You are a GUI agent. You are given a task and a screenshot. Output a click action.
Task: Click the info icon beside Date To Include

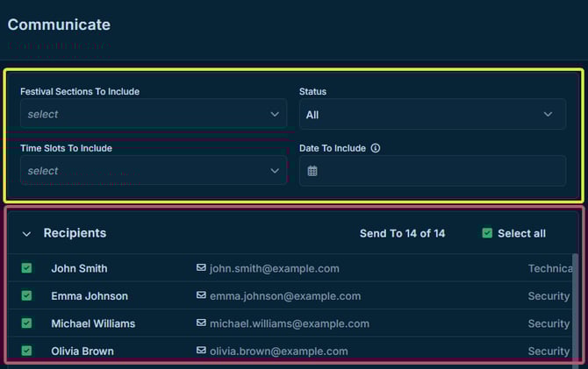coord(376,148)
